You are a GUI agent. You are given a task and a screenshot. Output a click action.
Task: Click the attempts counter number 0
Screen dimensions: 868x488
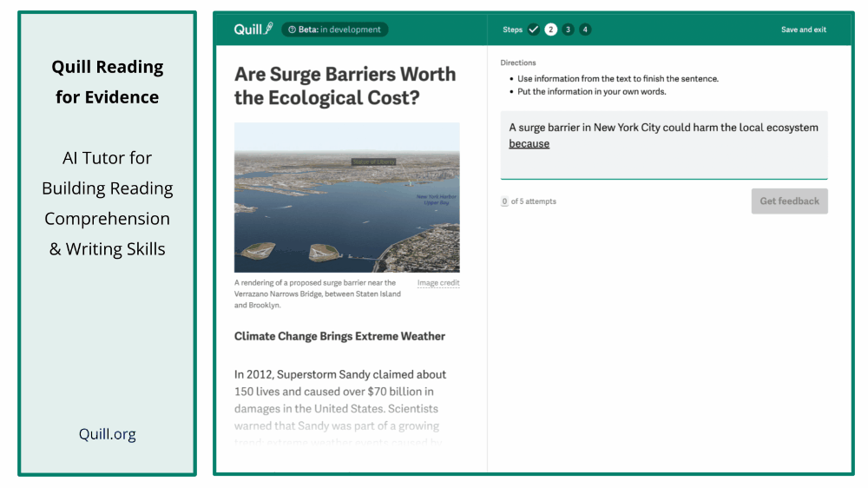click(x=504, y=201)
